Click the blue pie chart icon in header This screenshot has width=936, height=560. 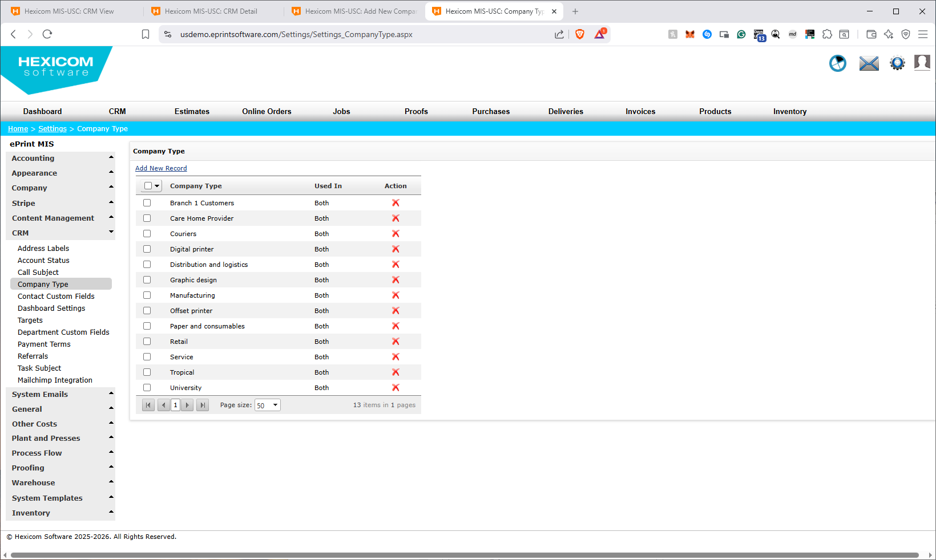[838, 63]
